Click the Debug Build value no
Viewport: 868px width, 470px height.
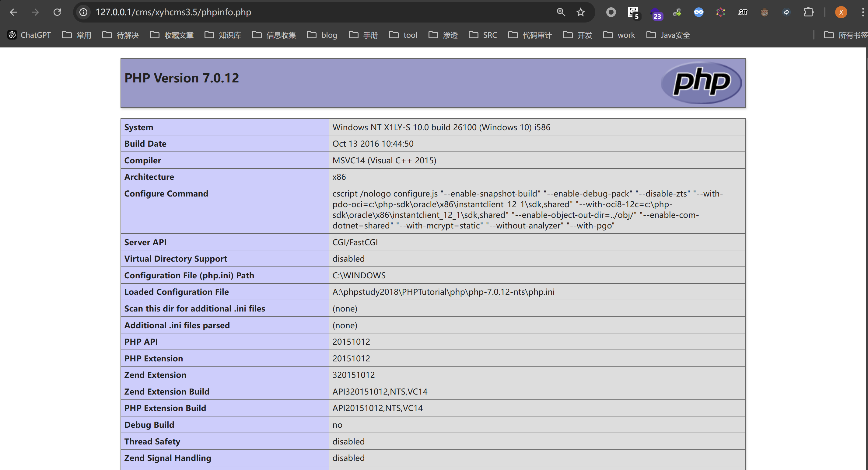point(337,425)
